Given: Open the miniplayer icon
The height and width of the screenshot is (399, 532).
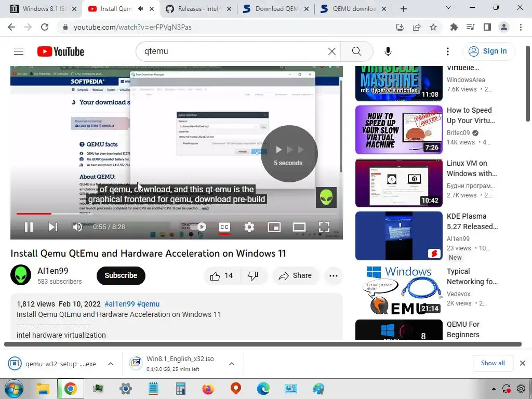Looking at the screenshot, I should point(274,227).
